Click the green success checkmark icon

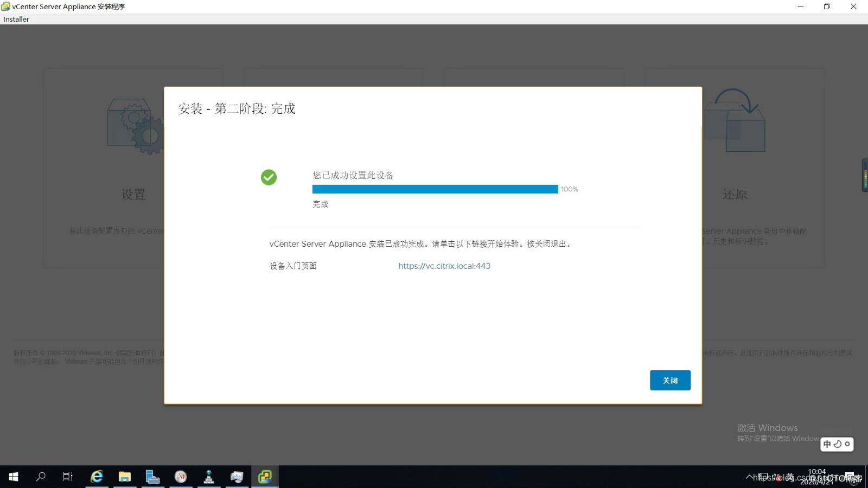[x=269, y=177]
